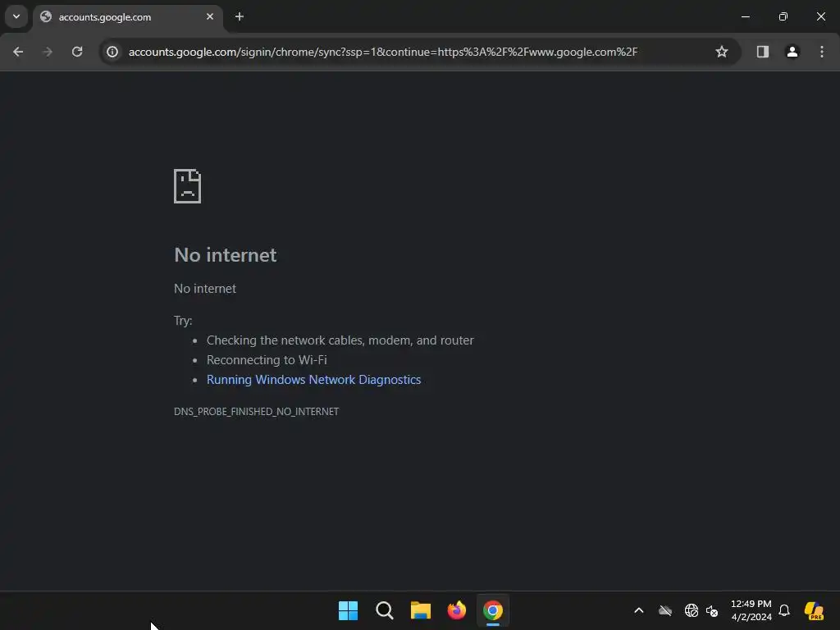Go back to the previous page
The height and width of the screenshot is (630, 840).
(18, 52)
